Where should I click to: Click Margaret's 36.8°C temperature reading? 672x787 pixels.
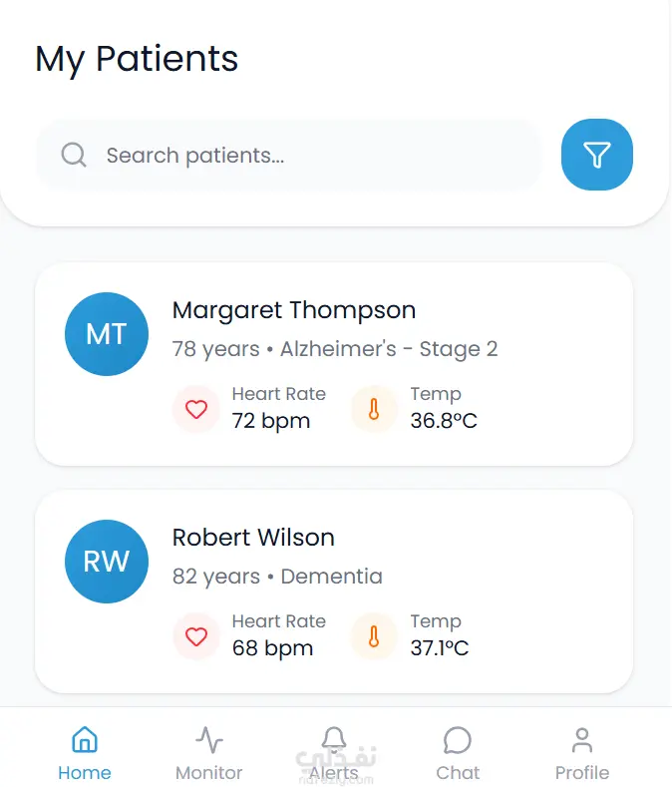point(444,421)
